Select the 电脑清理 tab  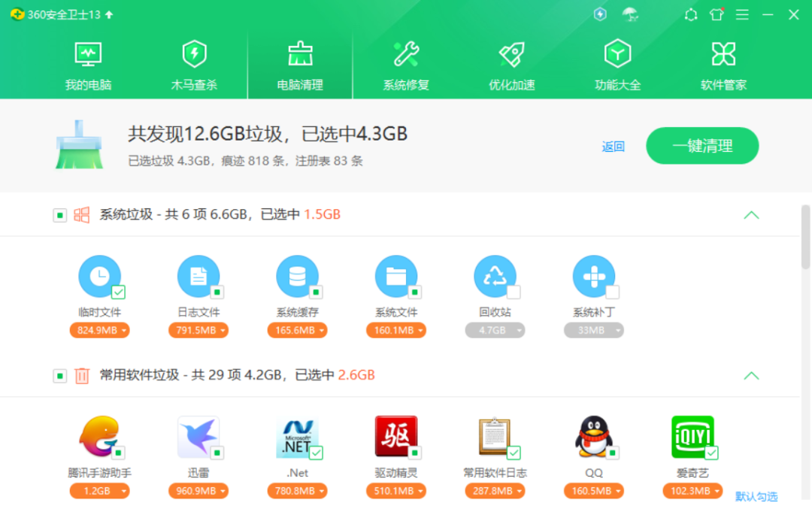(300, 65)
